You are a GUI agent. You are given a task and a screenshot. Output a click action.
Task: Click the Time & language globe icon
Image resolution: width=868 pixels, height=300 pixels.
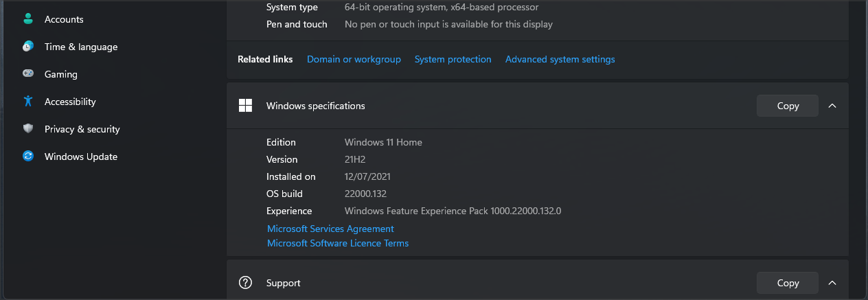click(28, 47)
